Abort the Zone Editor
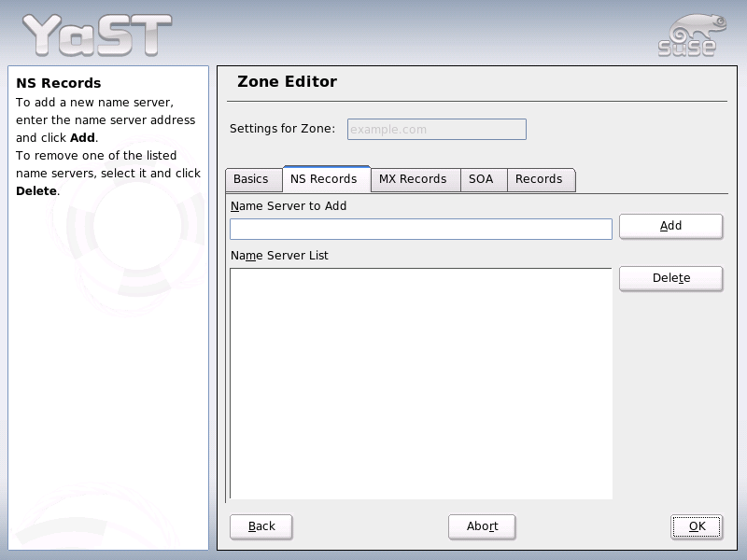The height and width of the screenshot is (560, 747). (x=482, y=526)
